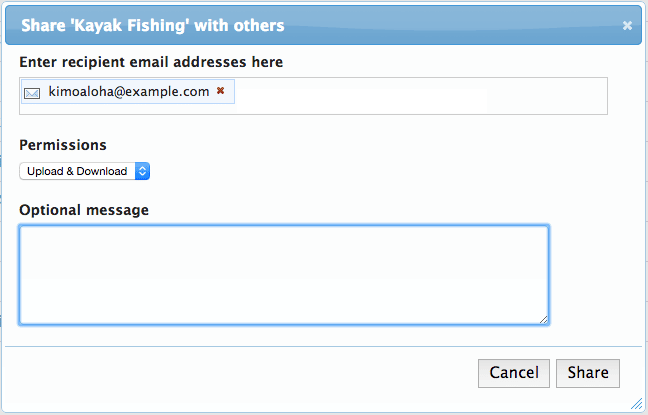
Task: Click the blank title bar area right of the title
Action: [450, 25]
